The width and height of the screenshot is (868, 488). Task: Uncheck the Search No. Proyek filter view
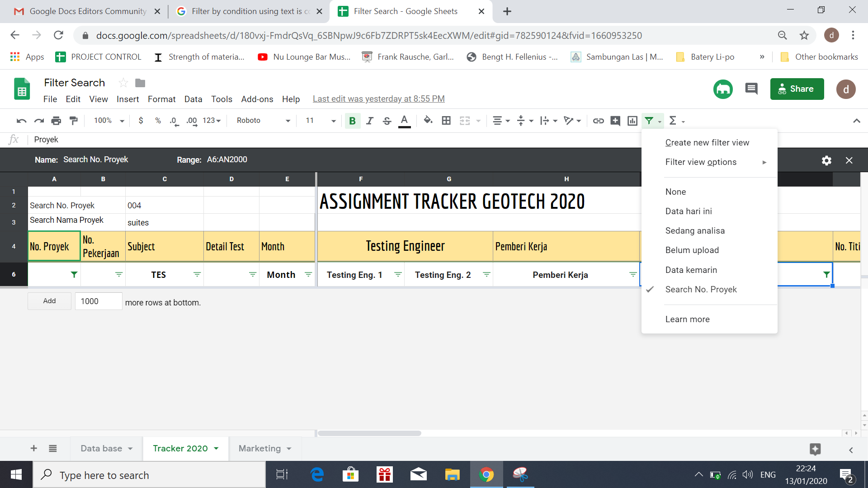[x=701, y=289]
